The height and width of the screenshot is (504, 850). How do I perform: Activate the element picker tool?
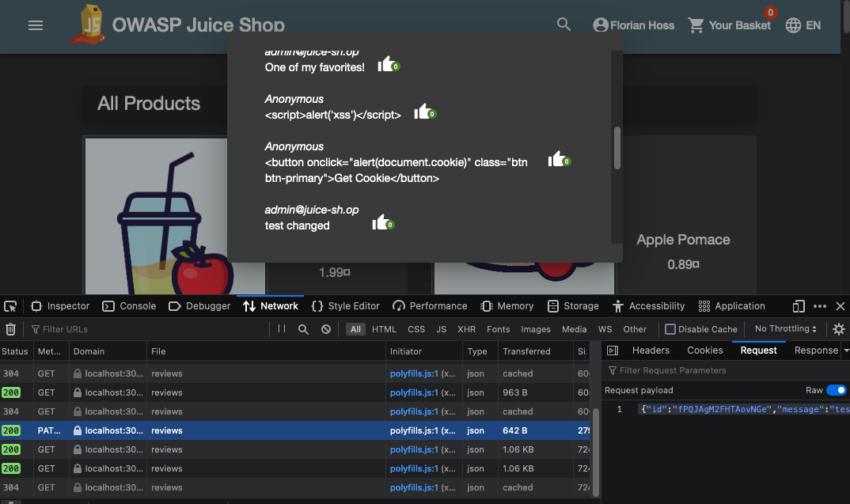10,306
